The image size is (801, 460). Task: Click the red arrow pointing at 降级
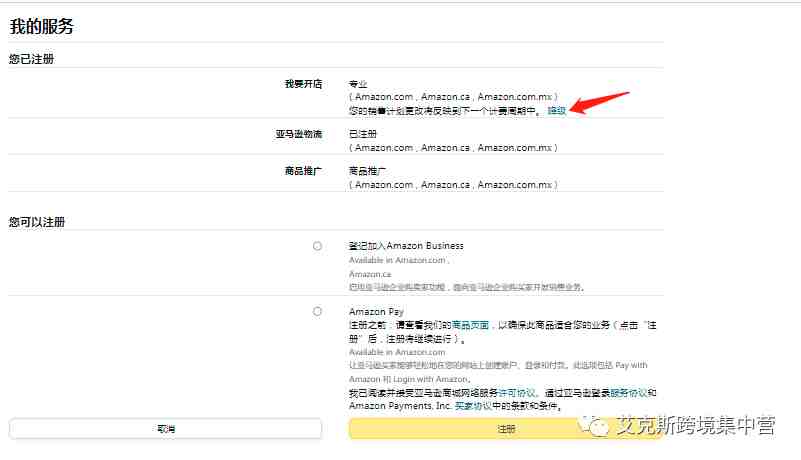tap(599, 102)
